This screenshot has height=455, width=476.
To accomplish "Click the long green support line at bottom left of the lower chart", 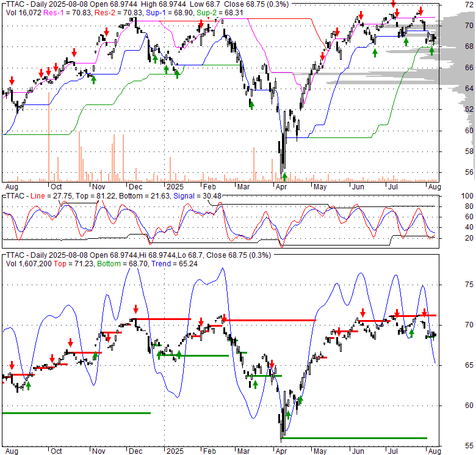I will point(76,413).
